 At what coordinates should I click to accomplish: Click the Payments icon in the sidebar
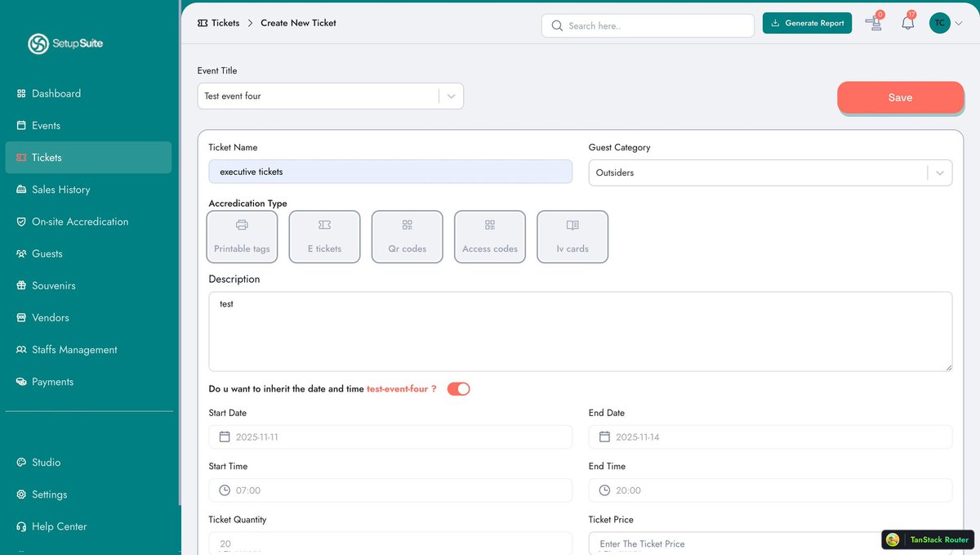[21, 382]
